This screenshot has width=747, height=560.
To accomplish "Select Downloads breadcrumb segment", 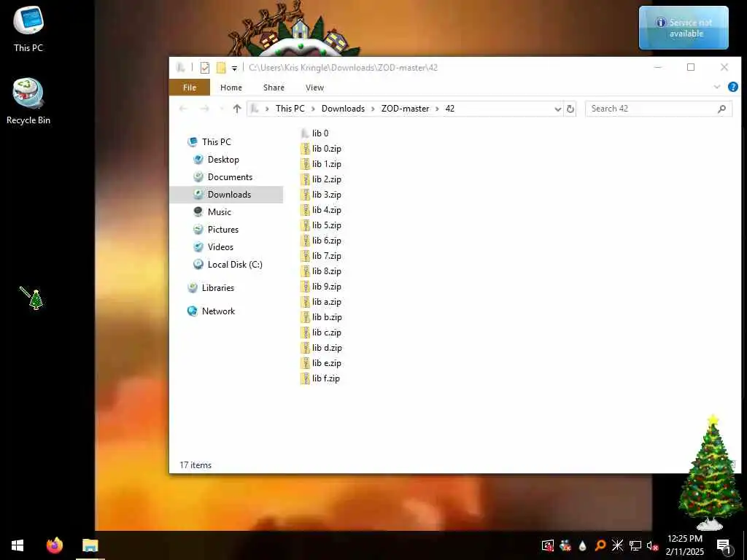I will click(343, 109).
